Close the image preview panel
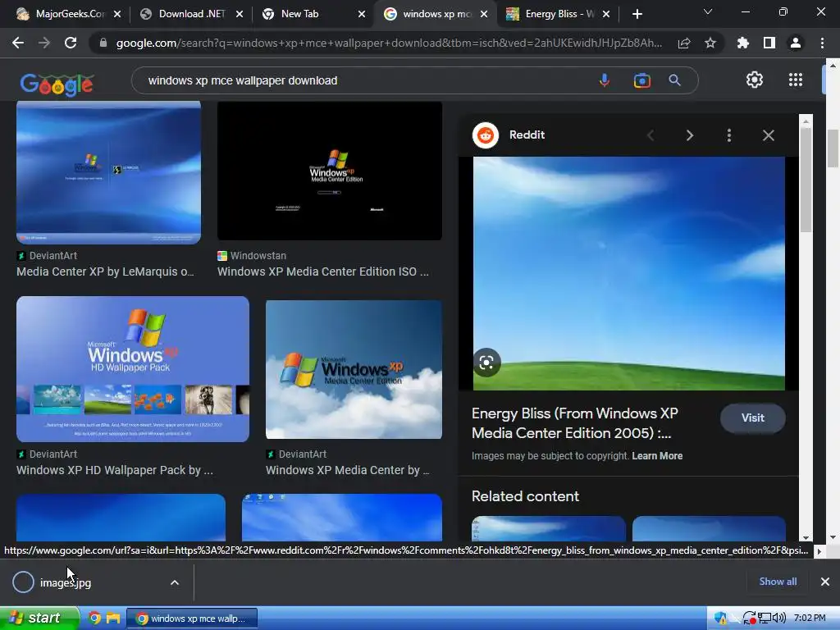This screenshot has height=630, width=840. coord(768,135)
